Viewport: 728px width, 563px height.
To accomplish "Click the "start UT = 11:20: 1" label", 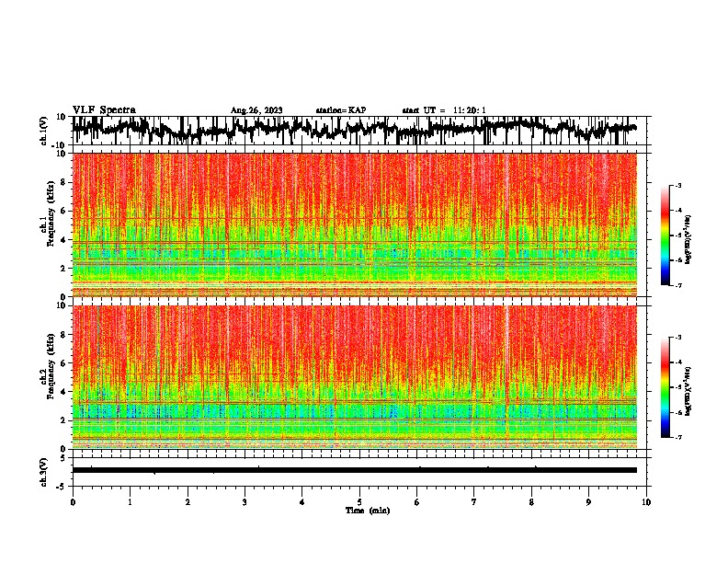I will [x=444, y=110].
